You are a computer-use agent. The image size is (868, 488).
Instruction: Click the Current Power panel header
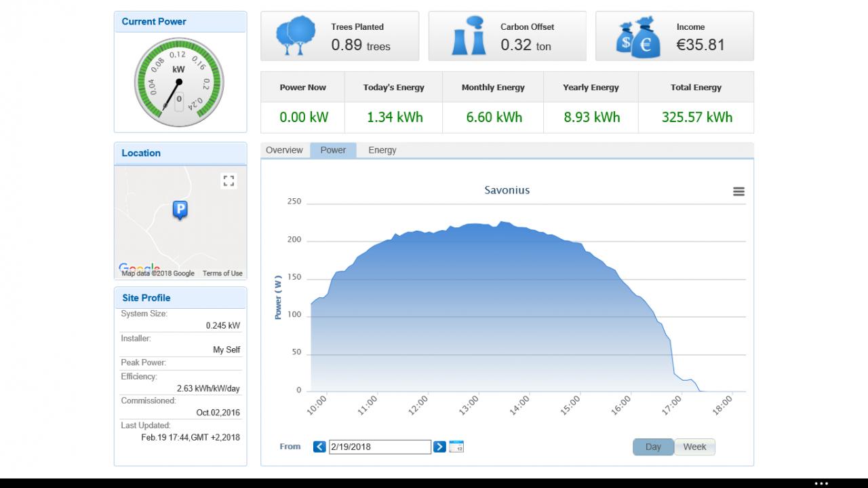180,22
